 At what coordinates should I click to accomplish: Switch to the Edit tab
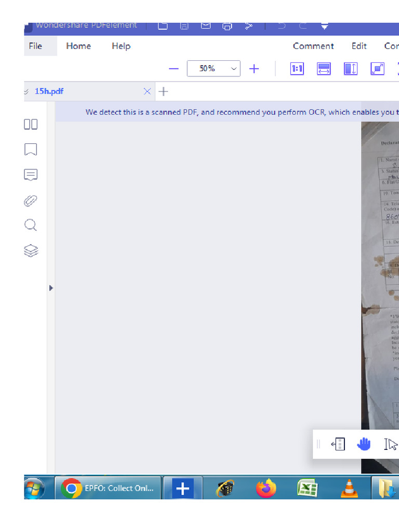[x=359, y=46]
